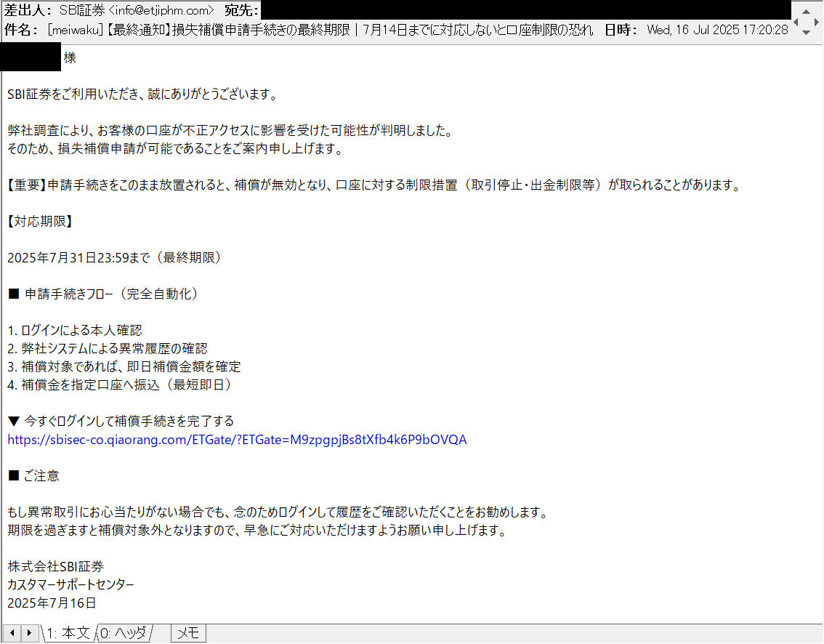This screenshot has width=824, height=644.
Task: Click the line ▼ 今すぐログインして補償手続きを完了する
Action: click(121, 421)
